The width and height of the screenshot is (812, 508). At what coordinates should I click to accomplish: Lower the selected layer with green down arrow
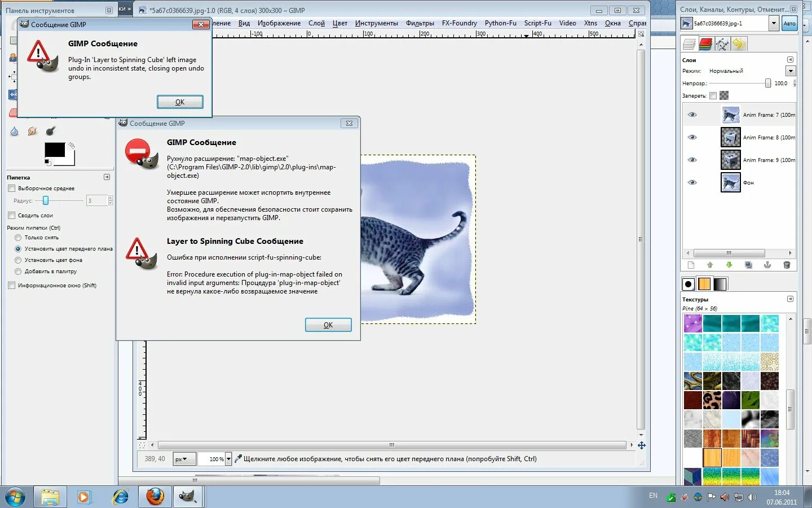click(729, 265)
